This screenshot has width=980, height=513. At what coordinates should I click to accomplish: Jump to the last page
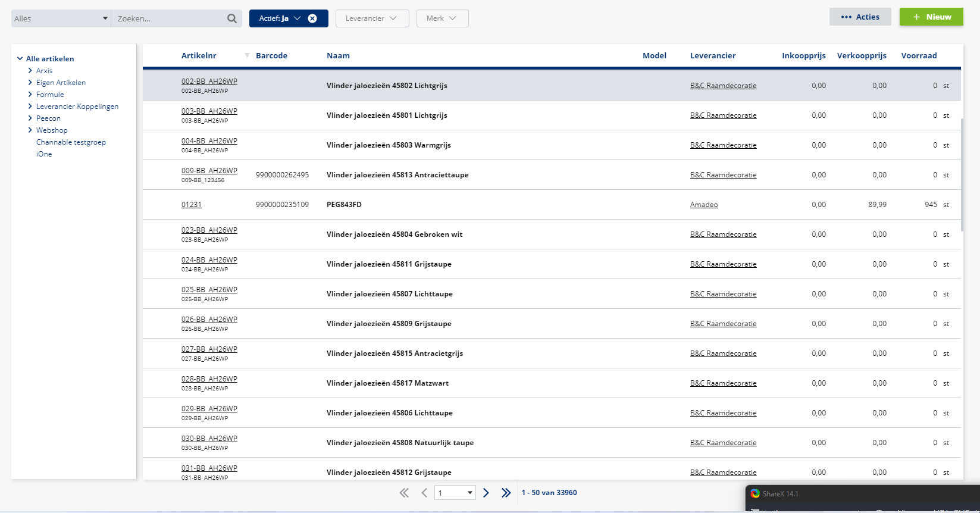506,493
